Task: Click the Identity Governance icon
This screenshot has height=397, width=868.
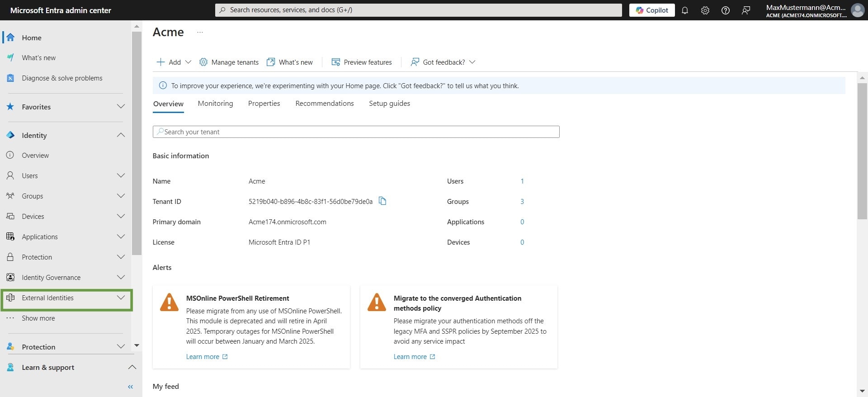Action: pyautogui.click(x=10, y=277)
